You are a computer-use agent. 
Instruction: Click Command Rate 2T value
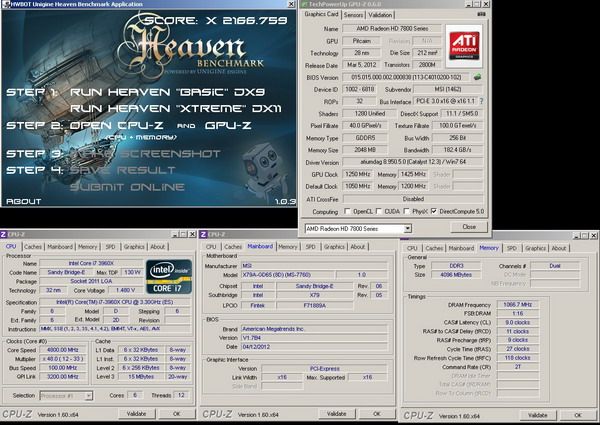point(517,367)
